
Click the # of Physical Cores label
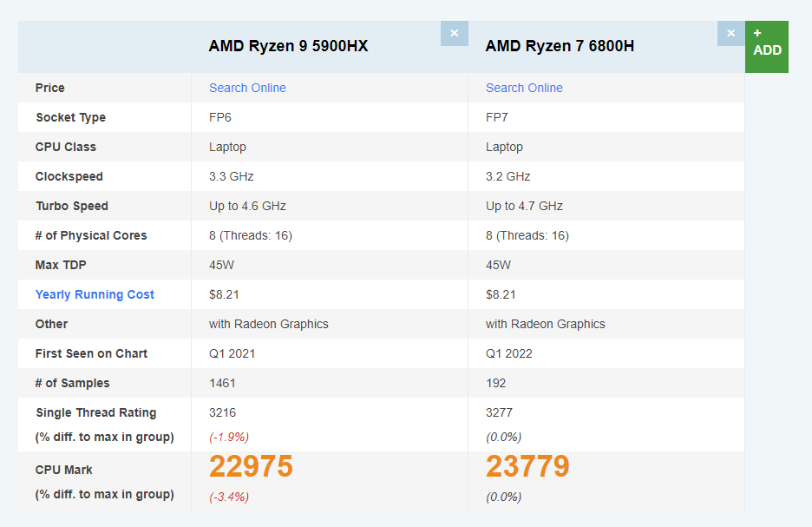click(91, 235)
